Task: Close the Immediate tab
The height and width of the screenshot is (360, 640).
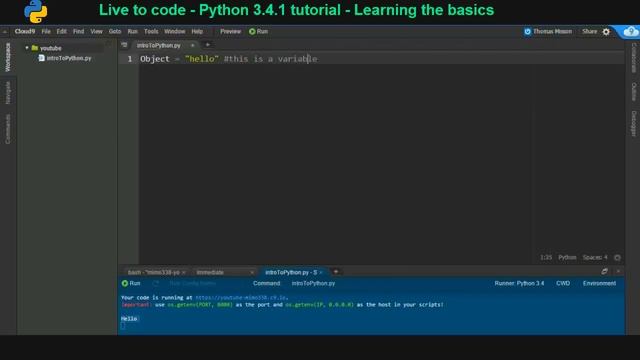Action: [x=252, y=272]
